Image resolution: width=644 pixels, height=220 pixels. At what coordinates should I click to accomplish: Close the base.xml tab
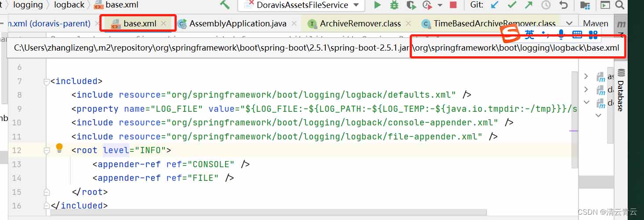(x=164, y=23)
